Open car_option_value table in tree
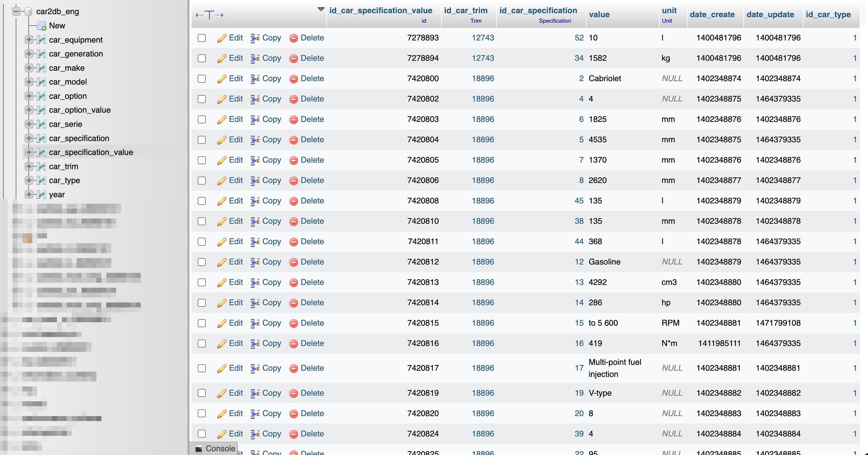 point(80,110)
